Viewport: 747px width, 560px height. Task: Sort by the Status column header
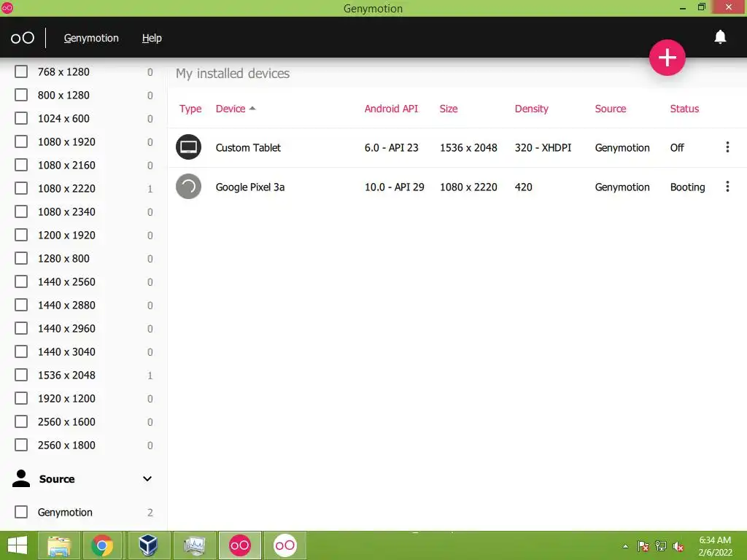tap(684, 109)
